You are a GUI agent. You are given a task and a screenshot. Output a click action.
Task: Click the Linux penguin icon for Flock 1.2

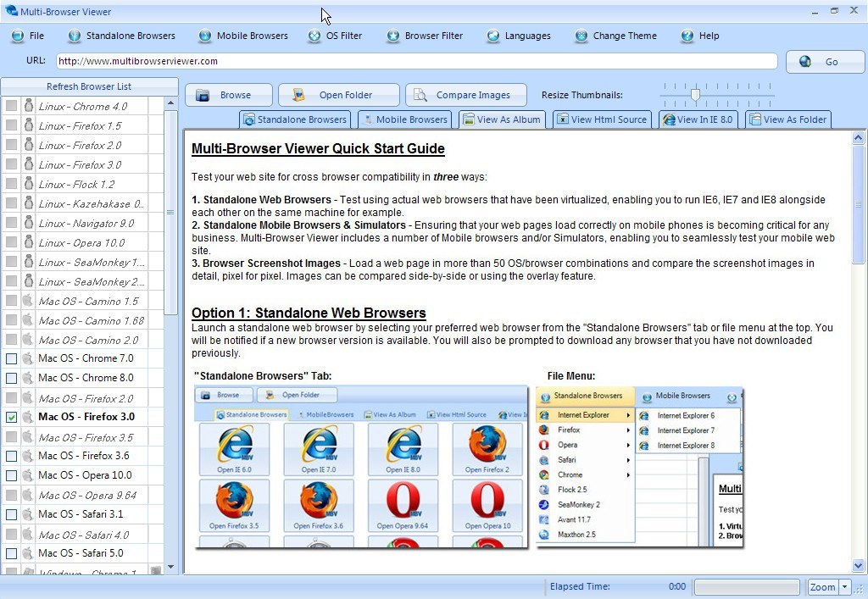pos(28,184)
